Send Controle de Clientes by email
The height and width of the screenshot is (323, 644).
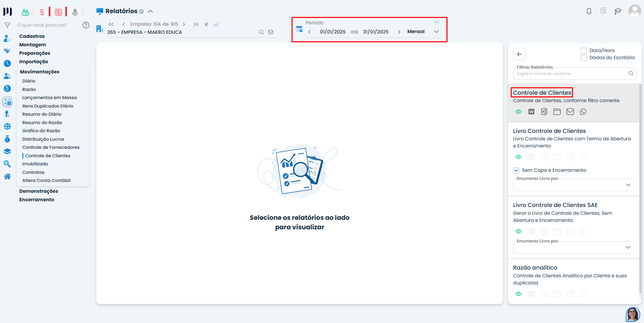point(570,112)
